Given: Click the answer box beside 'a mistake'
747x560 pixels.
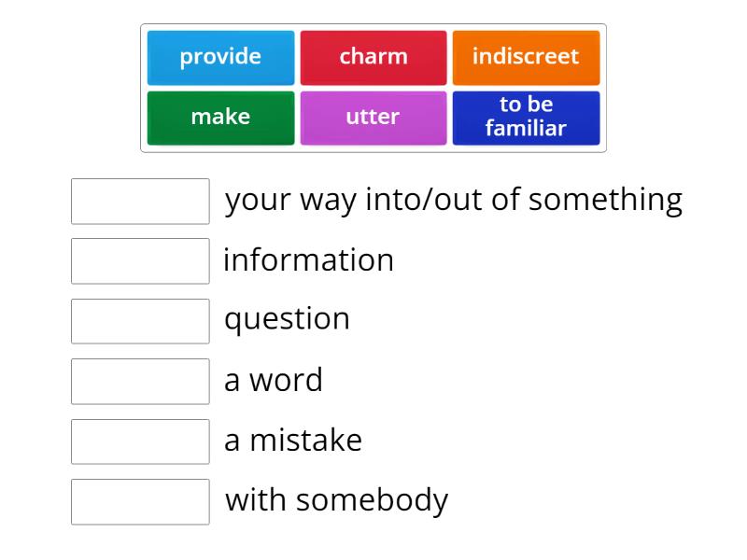Looking at the screenshot, I should pos(139,442).
